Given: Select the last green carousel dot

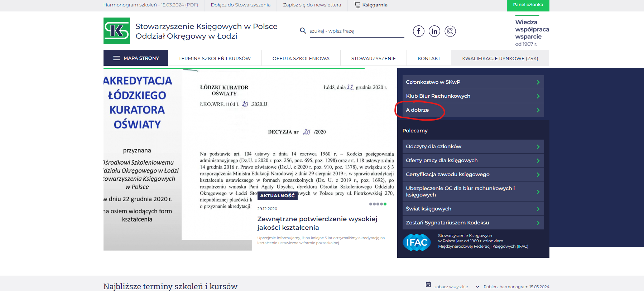Looking at the screenshot, I should pyautogui.click(x=385, y=204).
